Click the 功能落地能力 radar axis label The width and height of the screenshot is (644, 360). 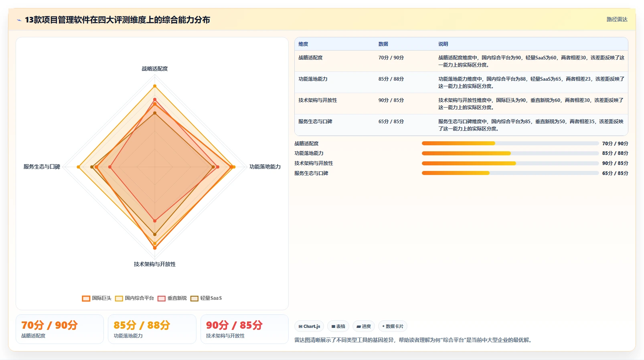click(x=265, y=167)
